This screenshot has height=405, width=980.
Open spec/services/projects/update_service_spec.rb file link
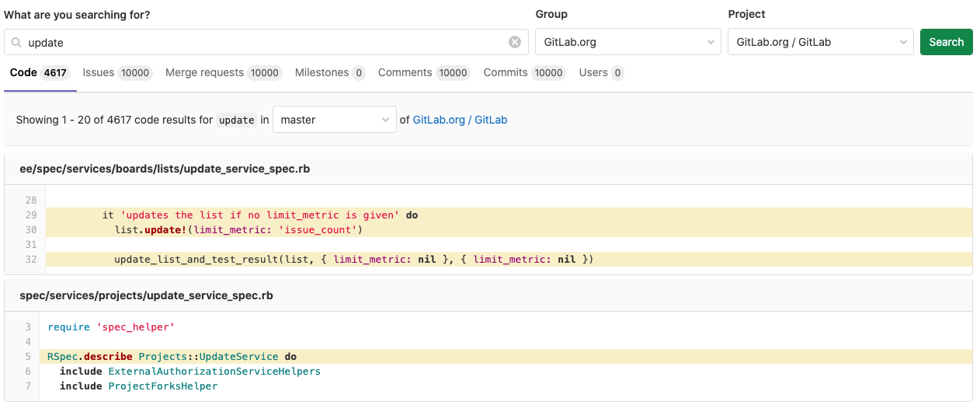tap(146, 295)
